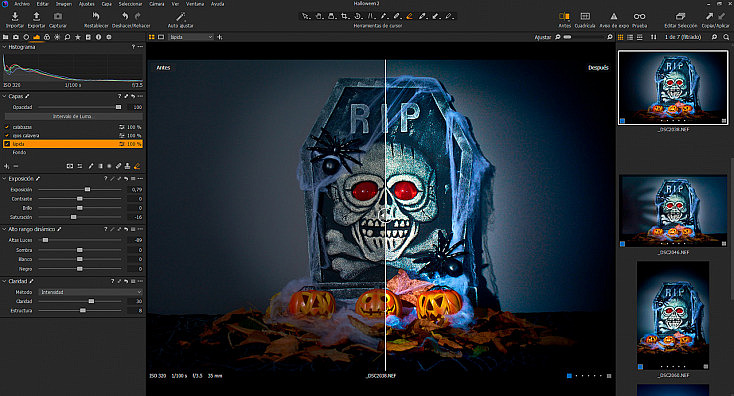
Task: Open the Editar menu
Action: pyautogui.click(x=43, y=4)
